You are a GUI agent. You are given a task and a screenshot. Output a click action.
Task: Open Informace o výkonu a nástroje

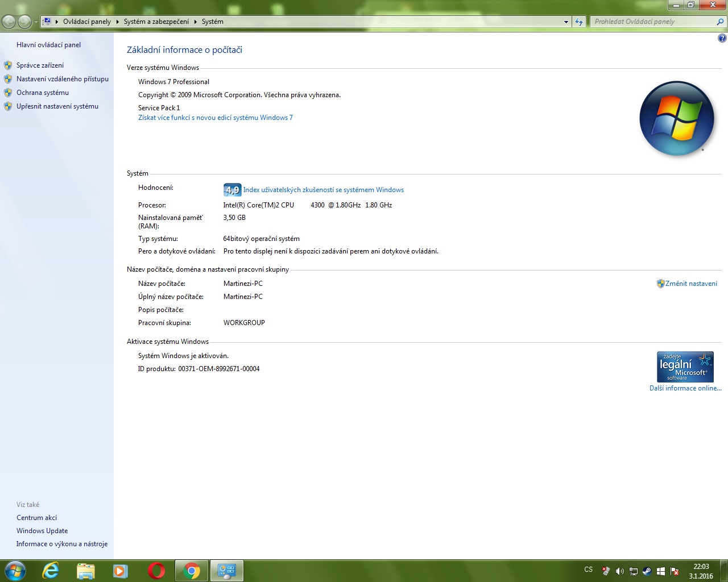tap(62, 544)
